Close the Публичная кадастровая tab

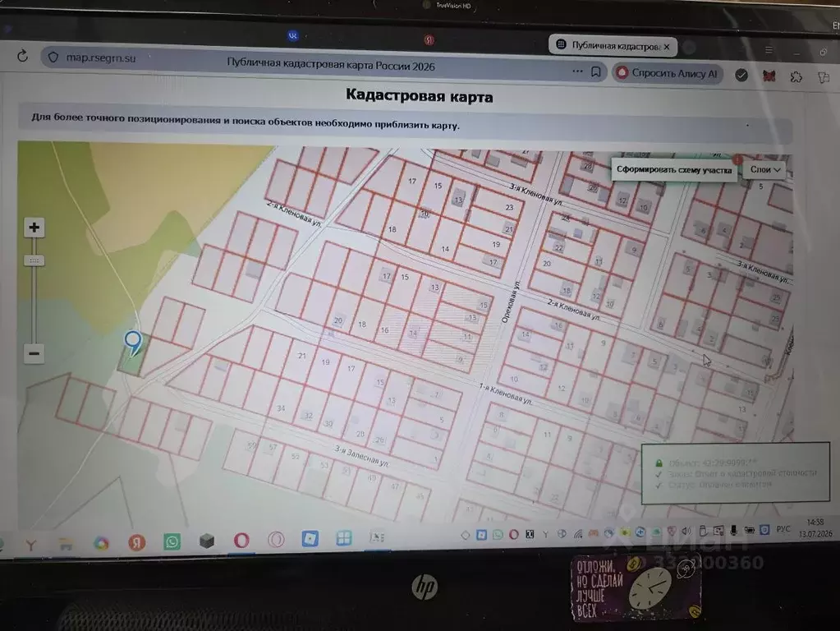pos(667,47)
